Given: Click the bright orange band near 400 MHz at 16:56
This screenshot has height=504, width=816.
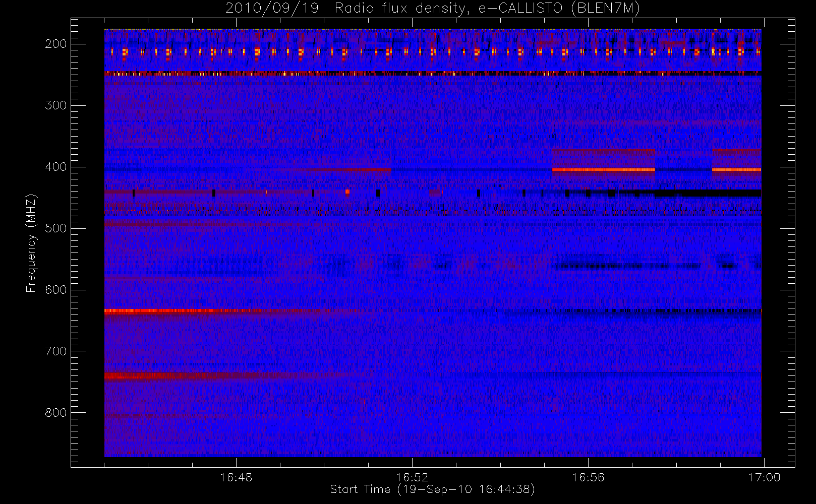Looking at the screenshot, I should click(604, 170).
